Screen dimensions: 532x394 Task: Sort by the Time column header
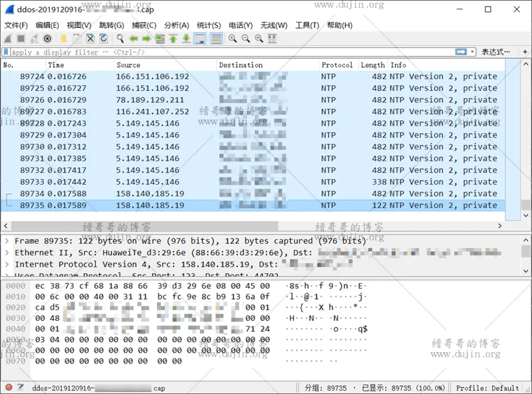tap(80, 64)
